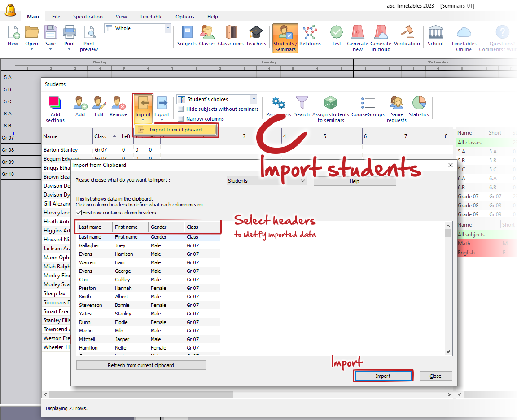Set the Last name column header meaning
This screenshot has width=517, height=420.
point(94,227)
